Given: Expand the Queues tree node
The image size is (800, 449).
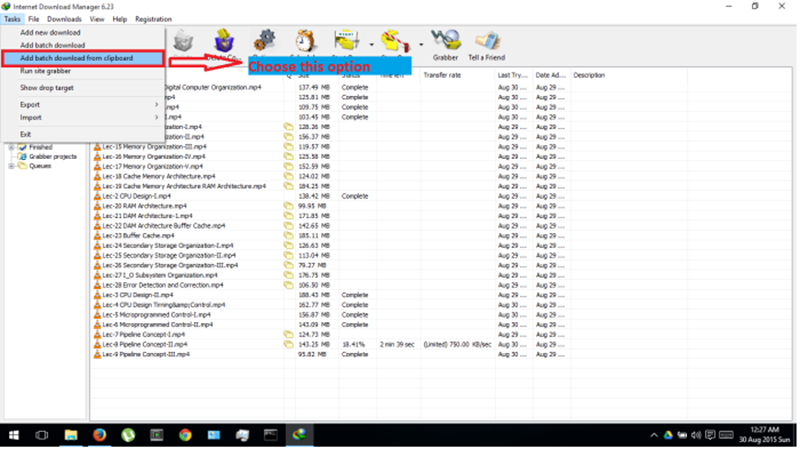Looking at the screenshot, I should click(x=11, y=166).
